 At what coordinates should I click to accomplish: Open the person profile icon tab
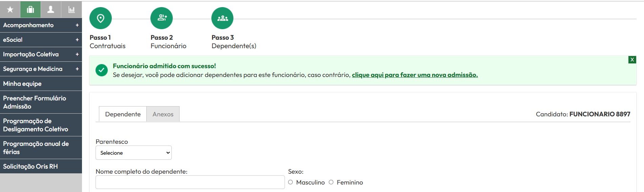[x=51, y=9]
